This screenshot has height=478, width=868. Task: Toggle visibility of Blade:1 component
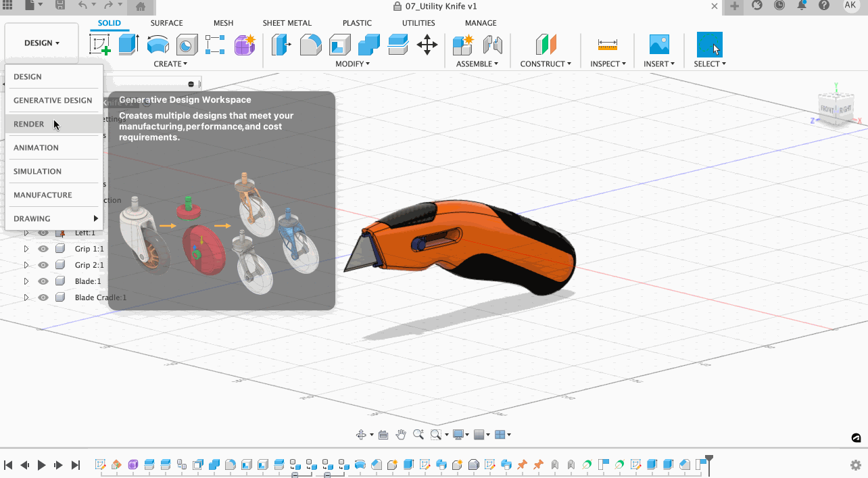point(43,281)
